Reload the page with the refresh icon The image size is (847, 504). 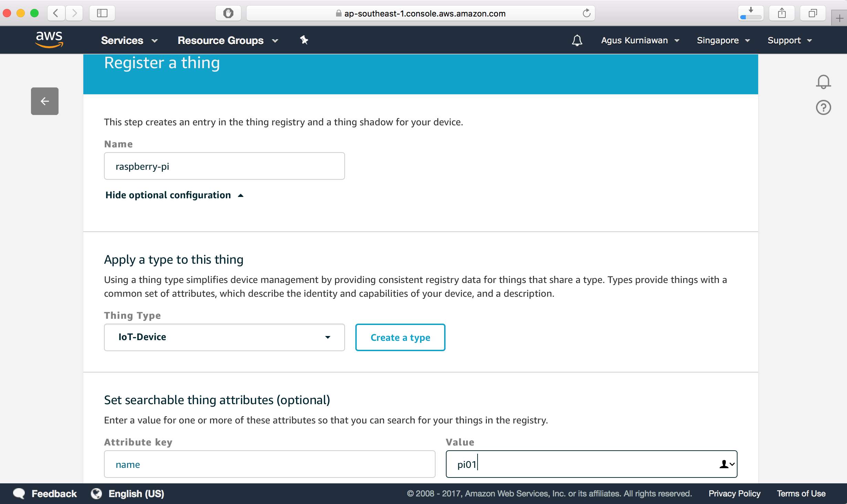tap(586, 13)
